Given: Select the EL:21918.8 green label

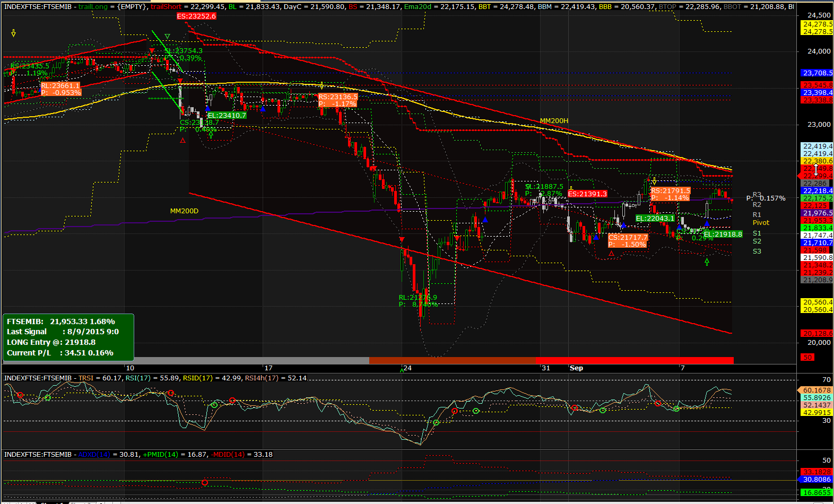Looking at the screenshot, I should 723,234.
